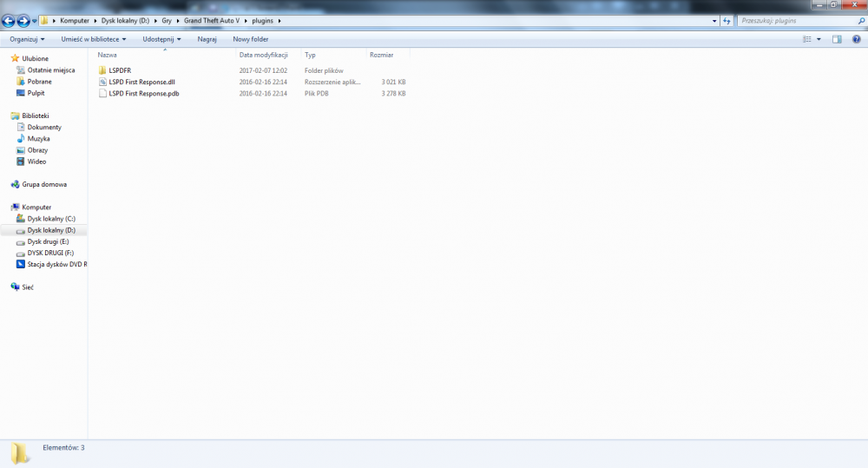This screenshot has width=868, height=468.
Task: Click the Back navigation arrow
Action: (9, 21)
